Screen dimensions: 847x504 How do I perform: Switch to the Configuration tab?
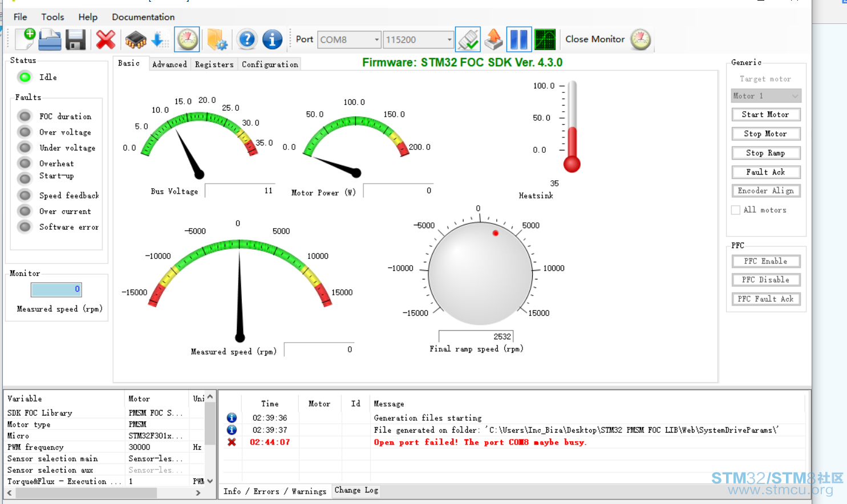coord(270,64)
